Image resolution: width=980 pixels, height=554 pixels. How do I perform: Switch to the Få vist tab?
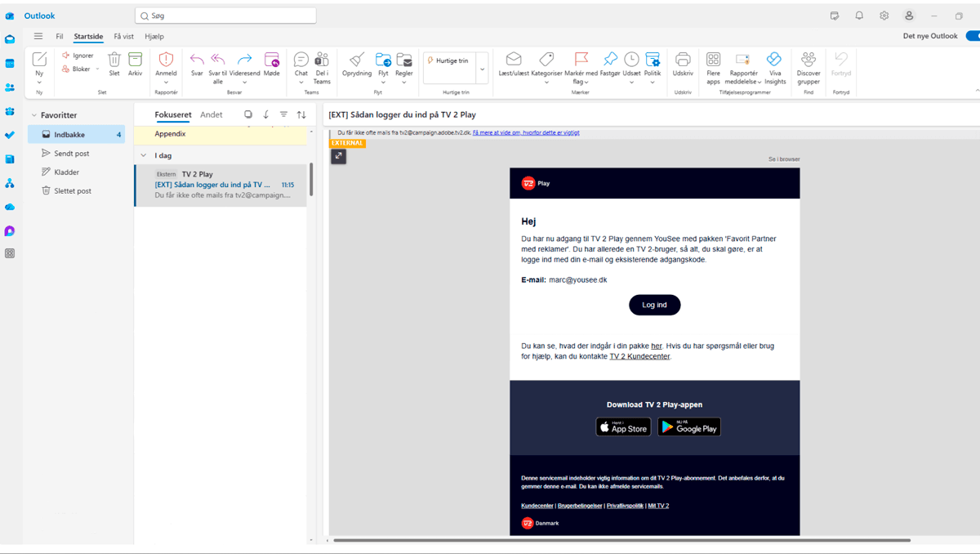point(124,36)
